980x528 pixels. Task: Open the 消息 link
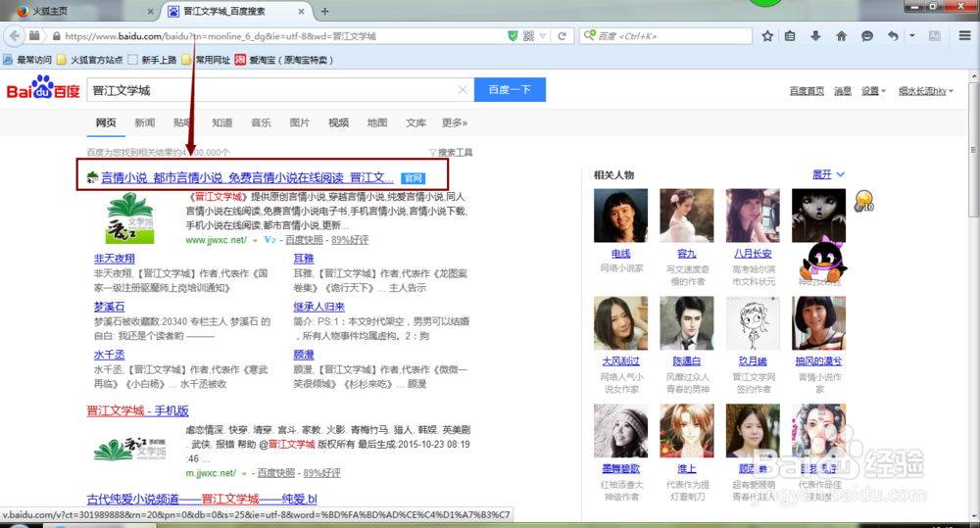pyautogui.click(x=843, y=91)
